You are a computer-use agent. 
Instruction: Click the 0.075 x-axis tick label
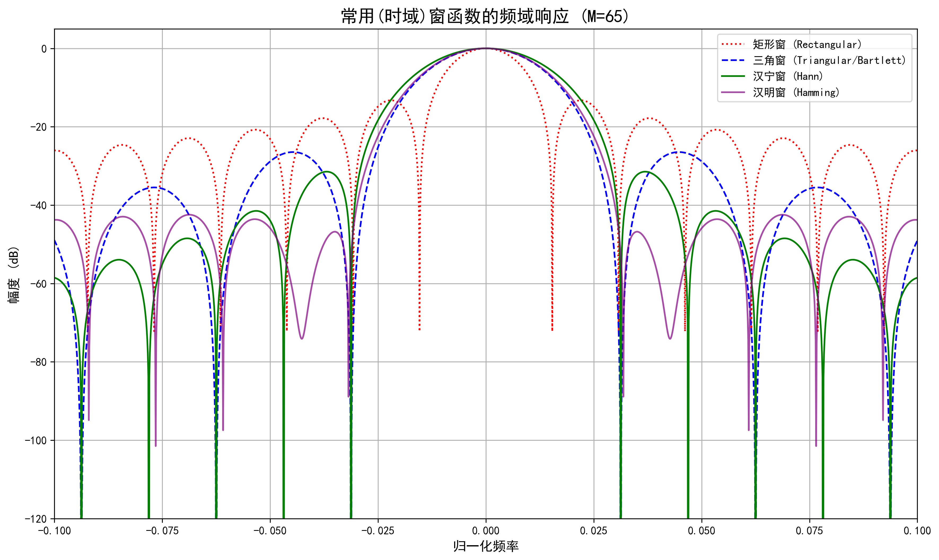click(810, 531)
